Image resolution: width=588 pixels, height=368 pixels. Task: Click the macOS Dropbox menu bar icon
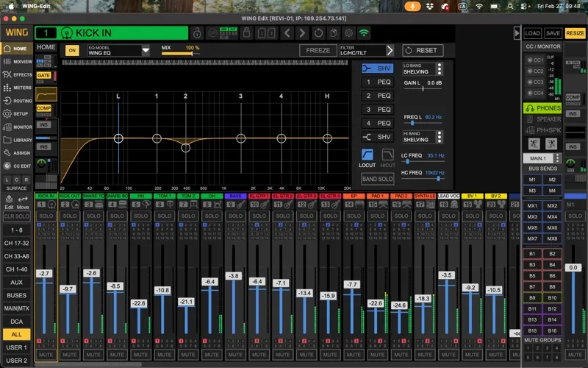(x=430, y=7)
